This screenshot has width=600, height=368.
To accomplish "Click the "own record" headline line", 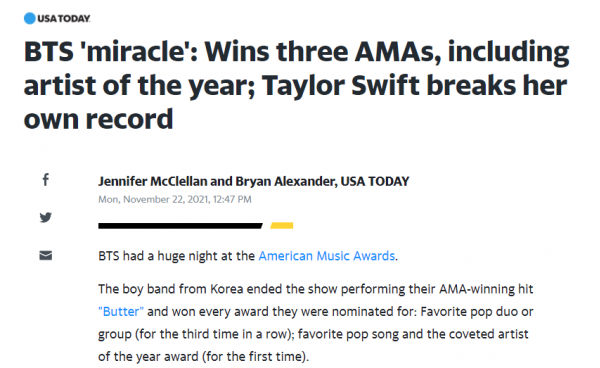I will tap(98, 119).
